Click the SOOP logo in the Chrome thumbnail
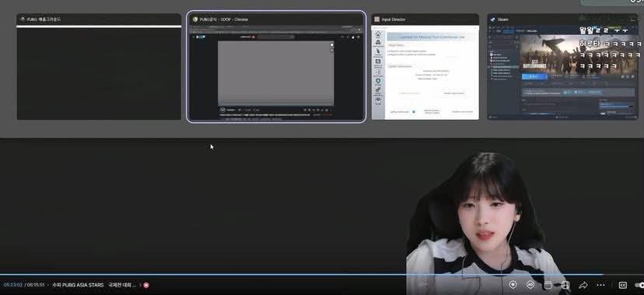The width and height of the screenshot is (644, 295). [x=201, y=37]
